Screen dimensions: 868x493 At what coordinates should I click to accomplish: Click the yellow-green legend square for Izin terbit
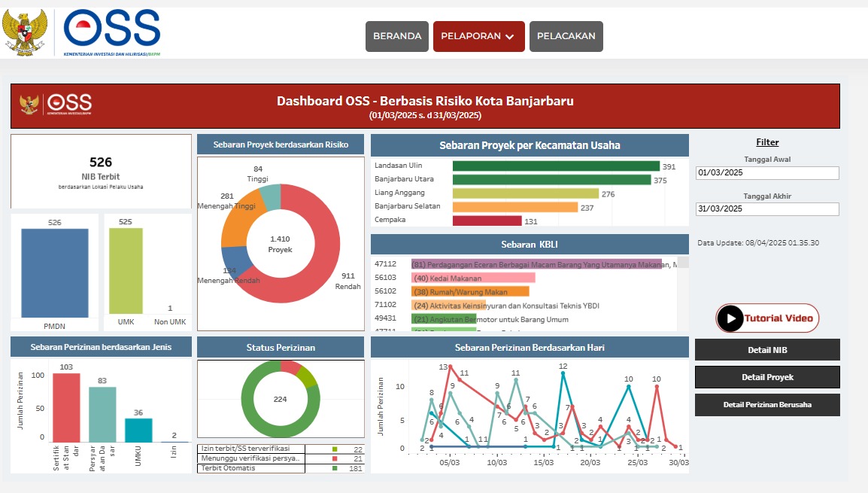[x=334, y=449]
